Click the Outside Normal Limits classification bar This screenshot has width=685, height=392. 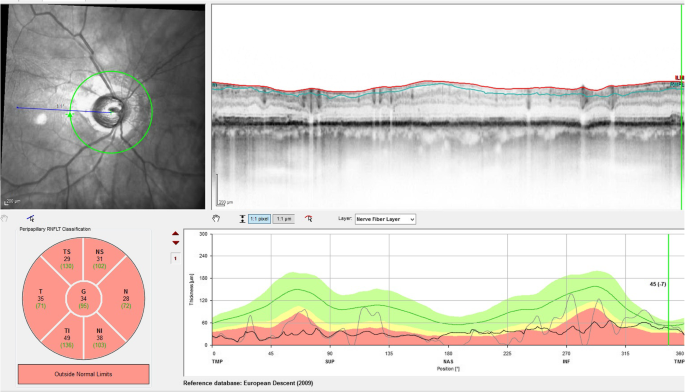[x=83, y=374]
